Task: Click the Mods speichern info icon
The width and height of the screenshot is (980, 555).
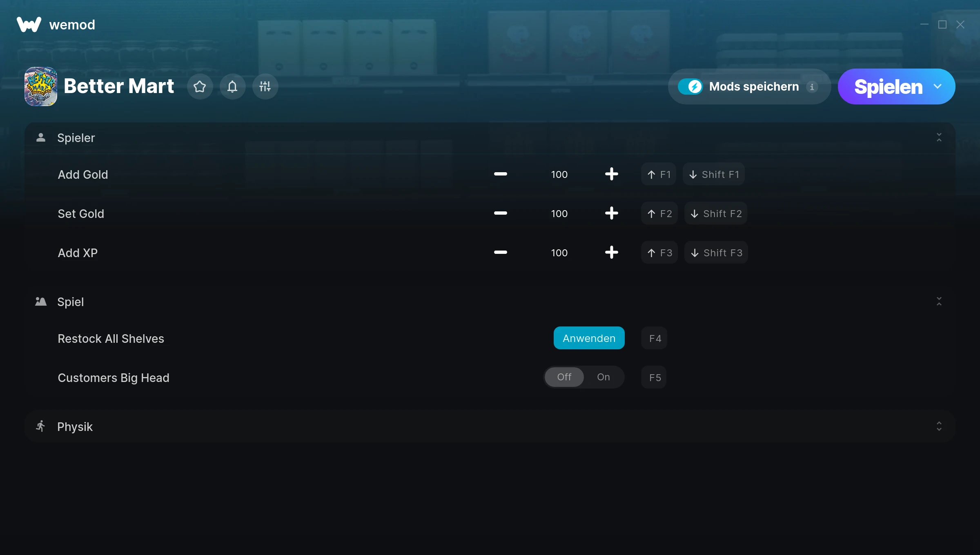Action: click(812, 87)
